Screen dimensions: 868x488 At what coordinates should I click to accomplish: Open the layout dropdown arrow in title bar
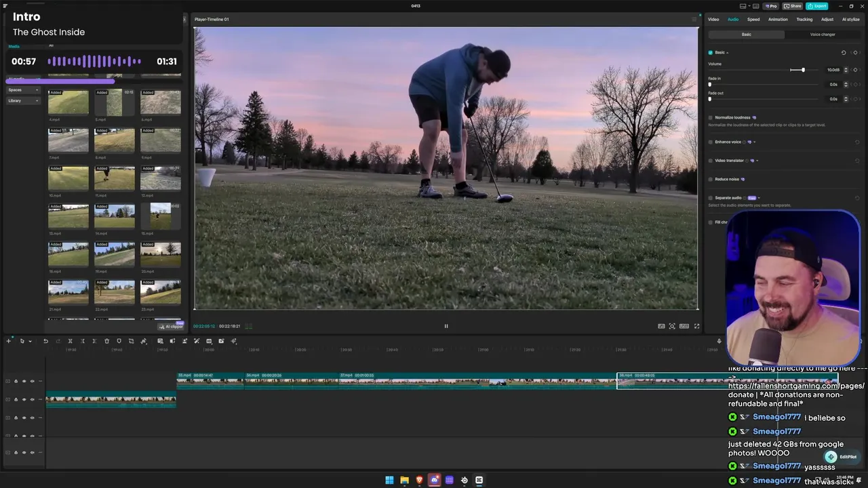click(749, 5)
